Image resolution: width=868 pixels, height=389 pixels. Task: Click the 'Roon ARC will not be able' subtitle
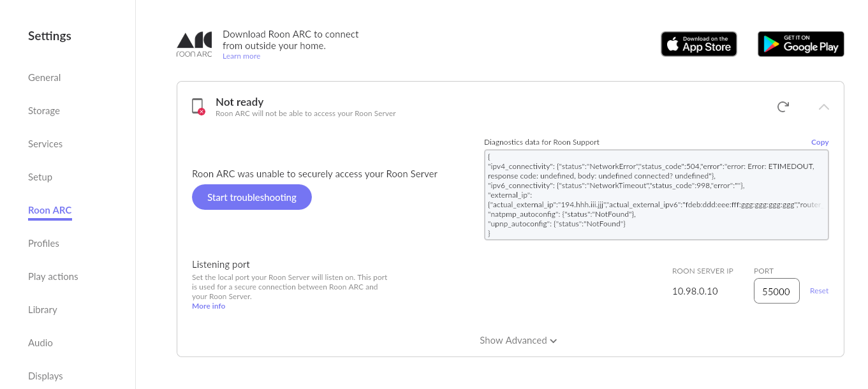(305, 114)
